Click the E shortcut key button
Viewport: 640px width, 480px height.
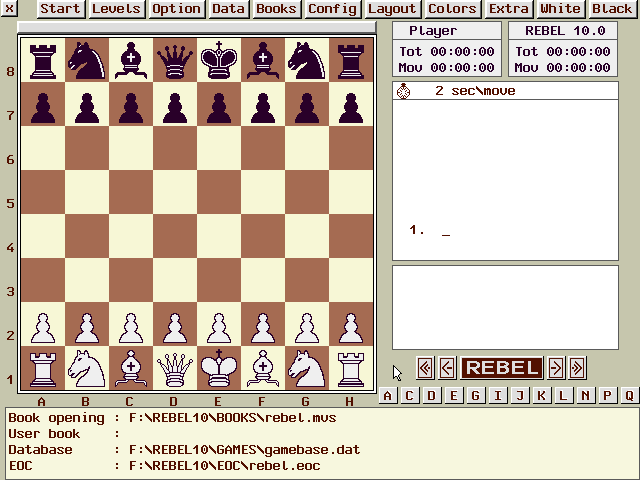click(453, 396)
